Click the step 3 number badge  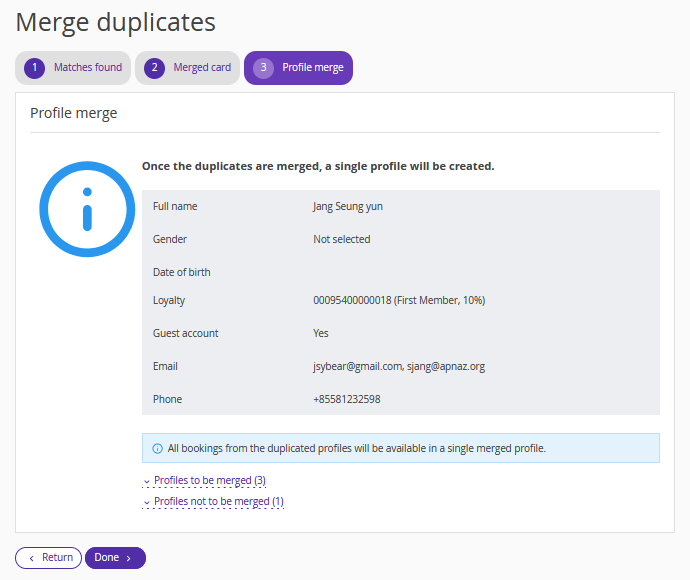pos(263,68)
